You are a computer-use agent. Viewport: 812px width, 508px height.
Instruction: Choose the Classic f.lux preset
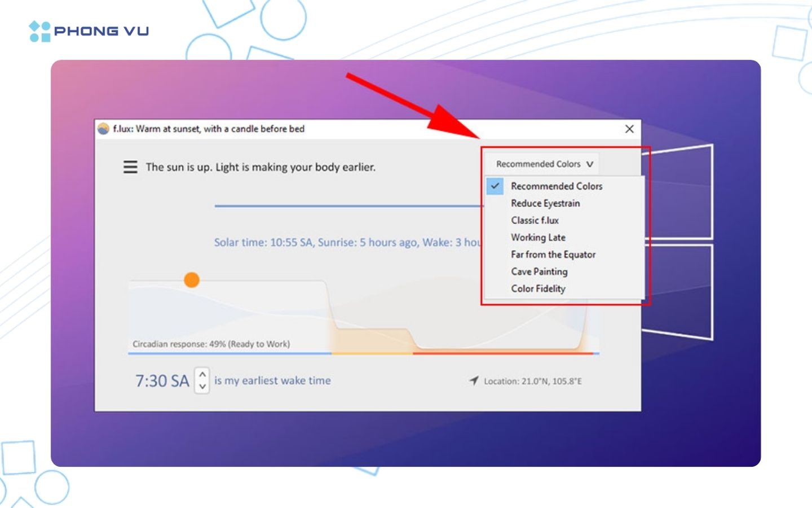[535, 220]
